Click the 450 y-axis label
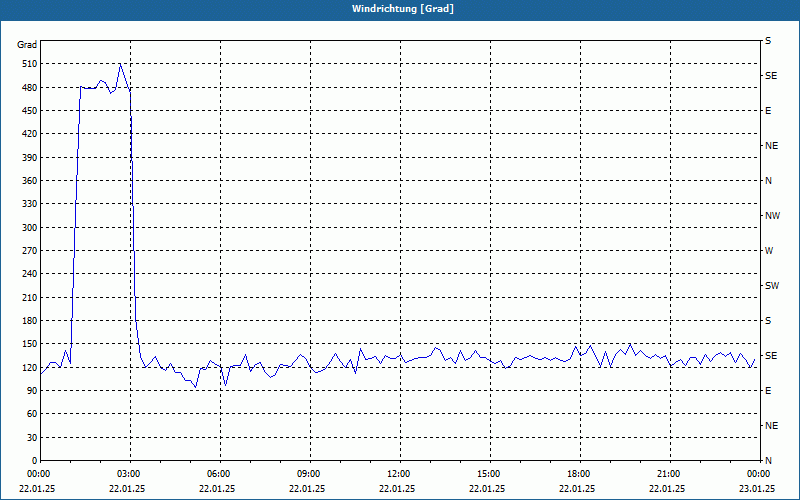Viewport: 800px width, 500px height. pos(30,111)
